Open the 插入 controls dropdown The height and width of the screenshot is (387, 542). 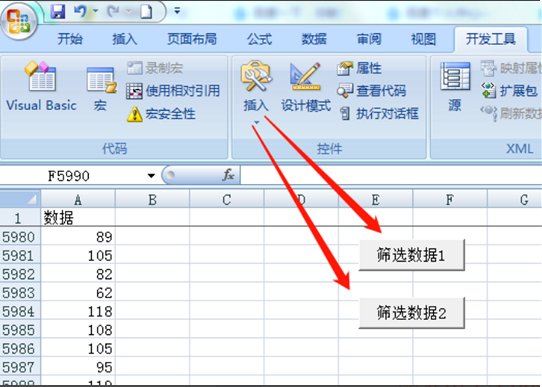pos(256,92)
